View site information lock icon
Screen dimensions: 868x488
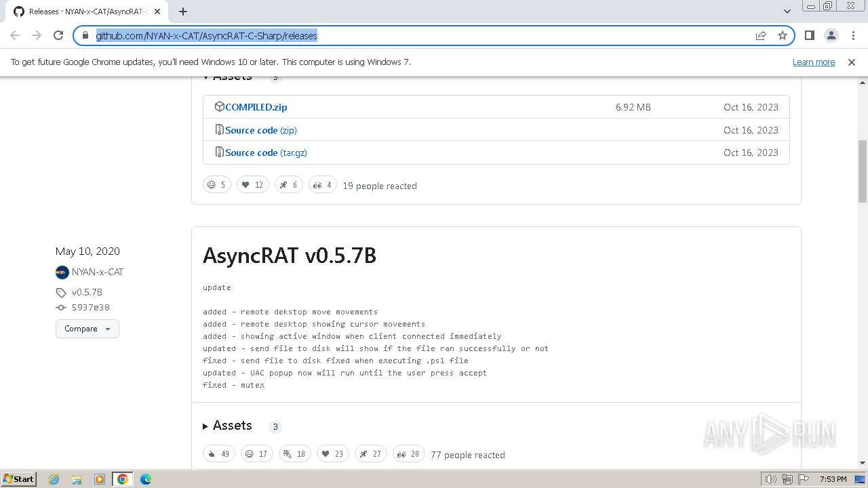pos(85,35)
